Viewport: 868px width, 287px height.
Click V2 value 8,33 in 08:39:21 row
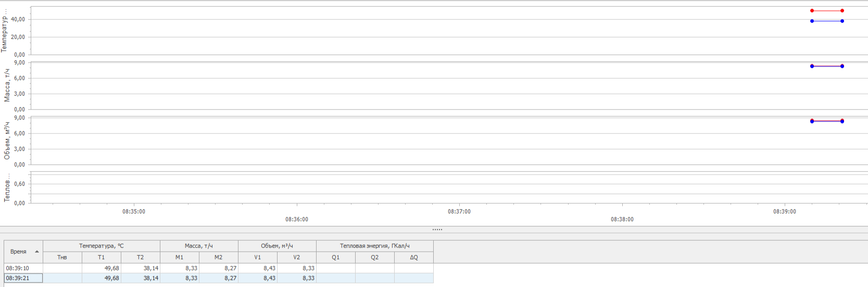(x=297, y=278)
